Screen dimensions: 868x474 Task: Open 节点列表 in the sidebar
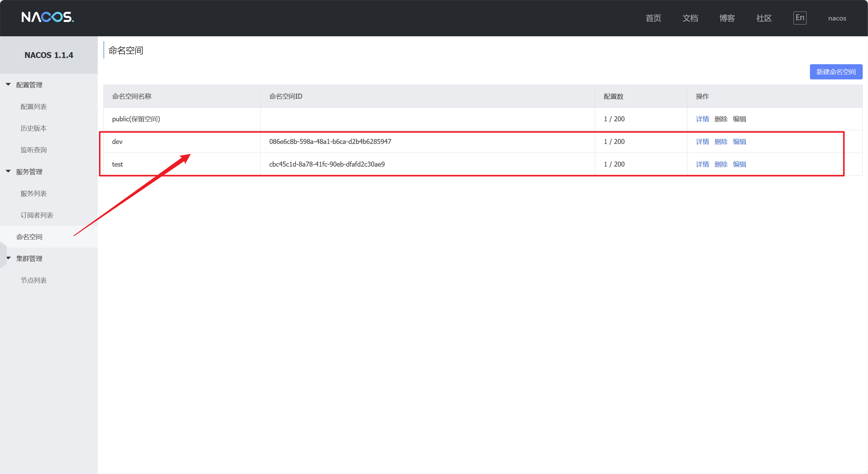(x=34, y=280)
